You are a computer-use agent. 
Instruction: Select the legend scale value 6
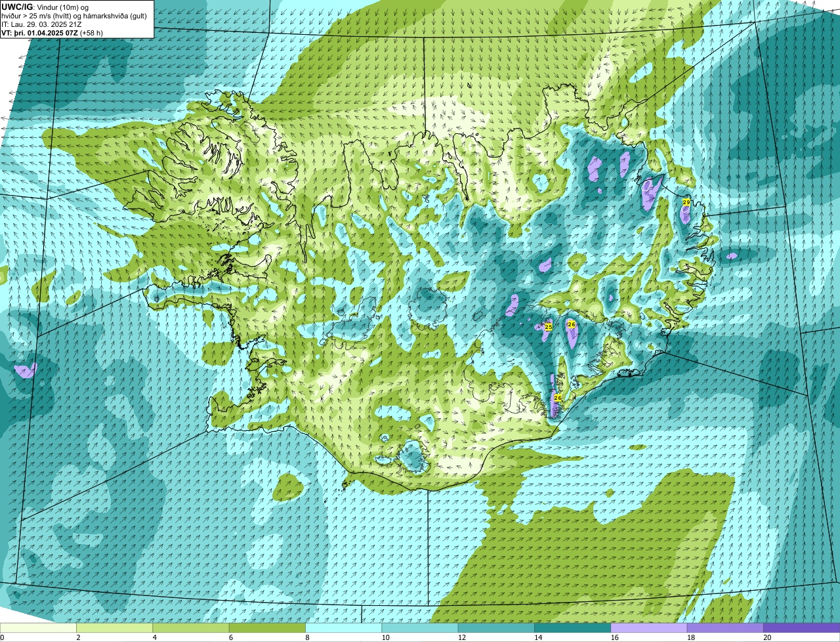point(230,637)
